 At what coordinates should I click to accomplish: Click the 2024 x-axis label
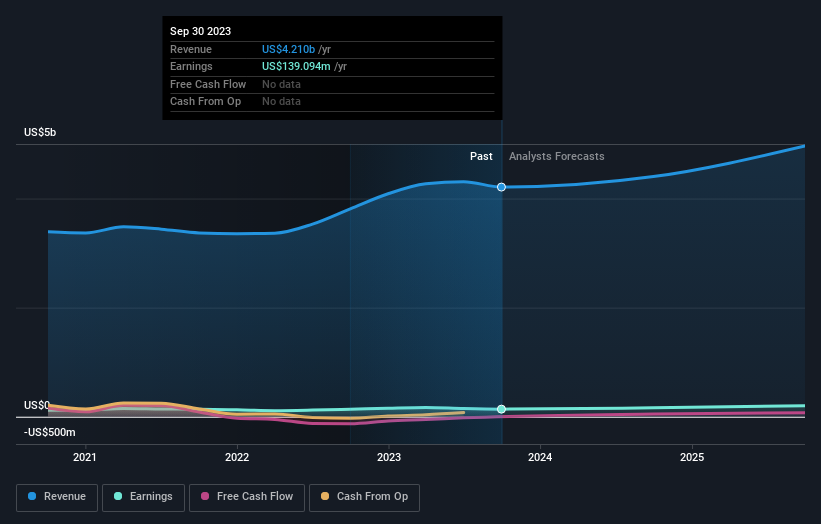pyautogui.click(x=540, y=457)
